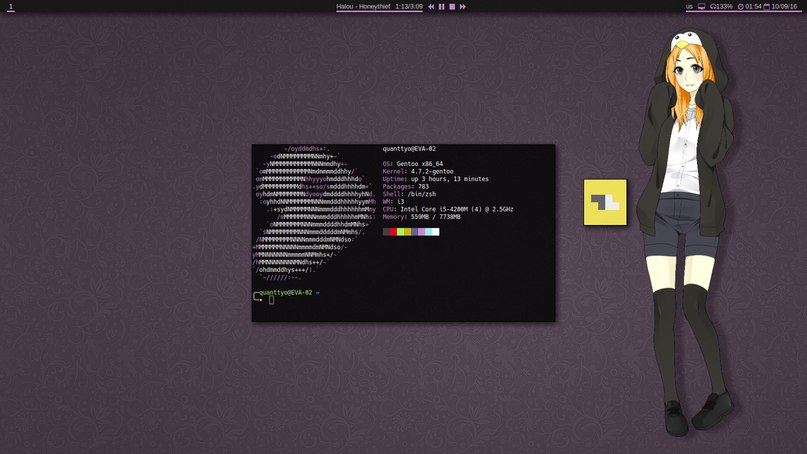Open the 10/09/16 calendar date indicator
The width and height of the screenshot is (807, 454).
780,6
